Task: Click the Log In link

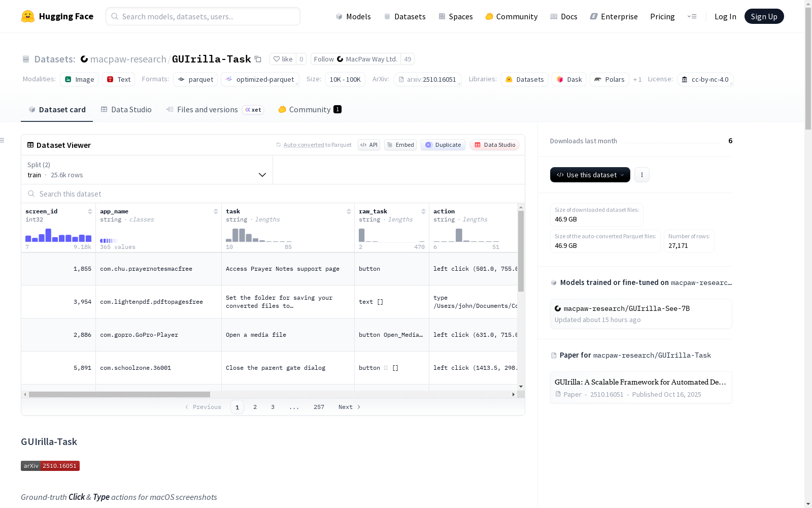Action: 725,16
